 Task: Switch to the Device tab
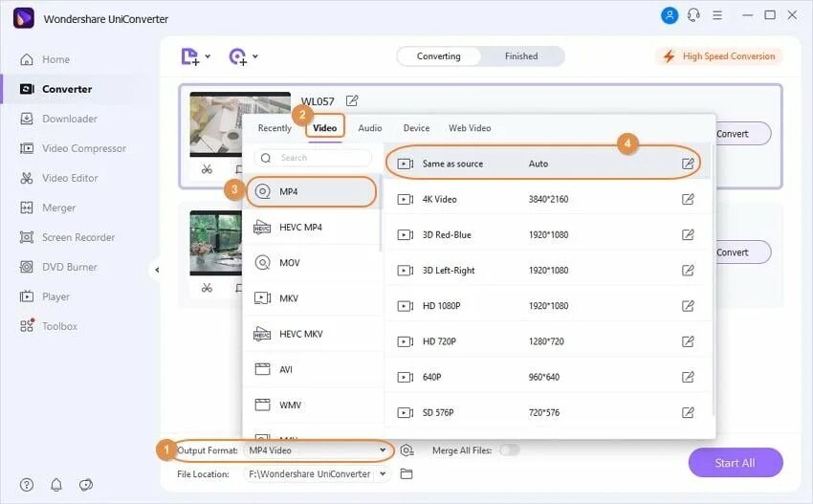(416, 128)
